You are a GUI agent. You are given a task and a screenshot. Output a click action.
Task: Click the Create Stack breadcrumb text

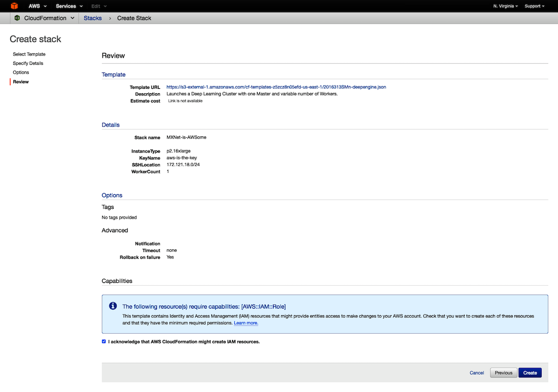134,18
